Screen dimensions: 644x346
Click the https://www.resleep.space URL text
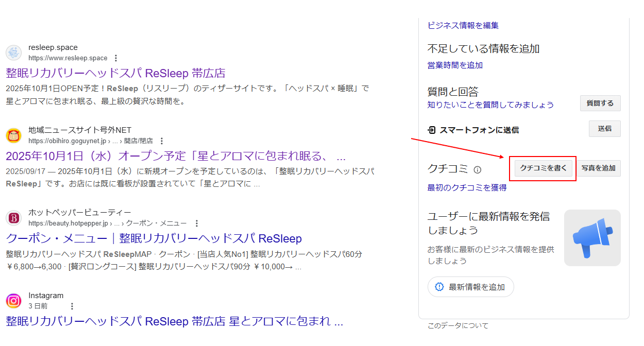[68, 58]
